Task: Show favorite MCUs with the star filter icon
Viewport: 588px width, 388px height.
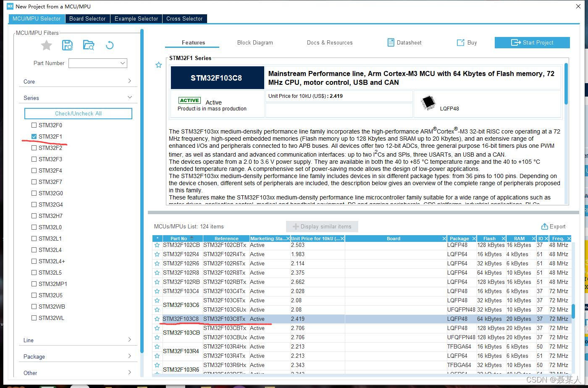Action: 47,45
